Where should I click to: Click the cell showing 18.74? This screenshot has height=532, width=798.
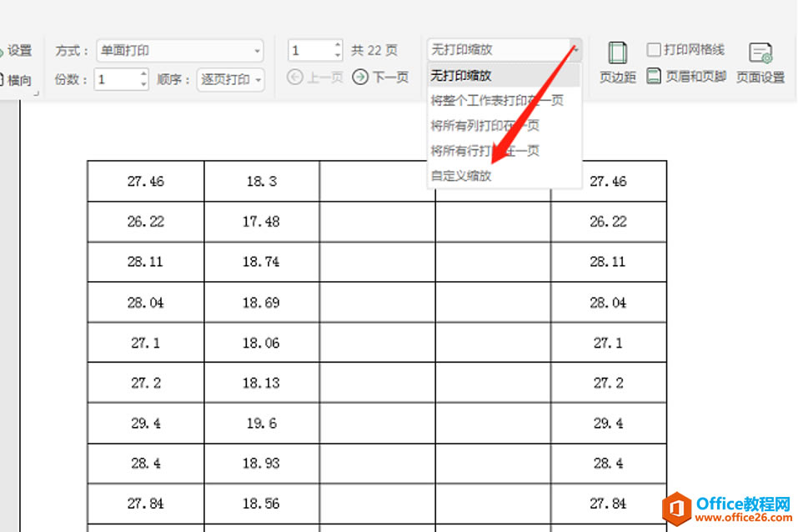point(262,262)
